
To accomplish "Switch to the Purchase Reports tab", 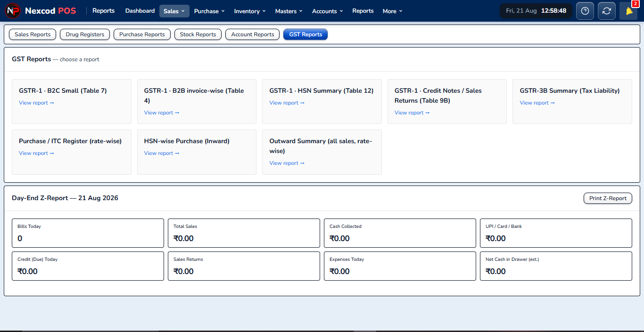I will click(142, 34).
